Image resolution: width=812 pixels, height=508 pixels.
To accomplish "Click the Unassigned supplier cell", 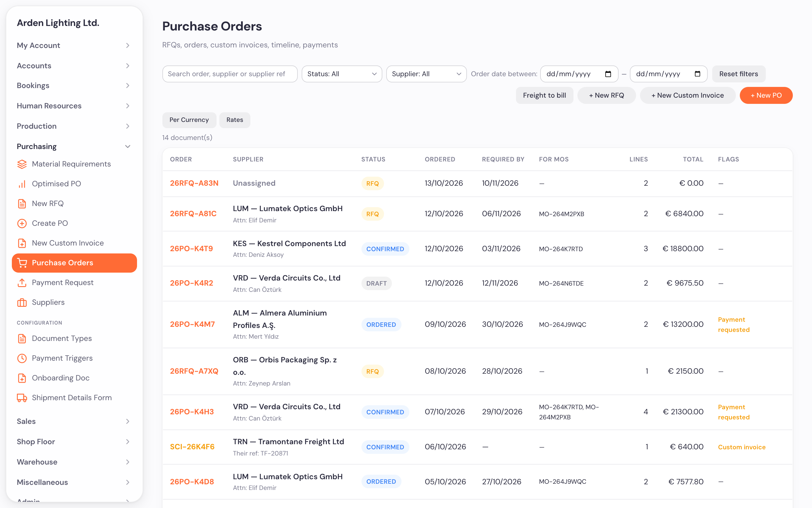I will tap(254, 183).
